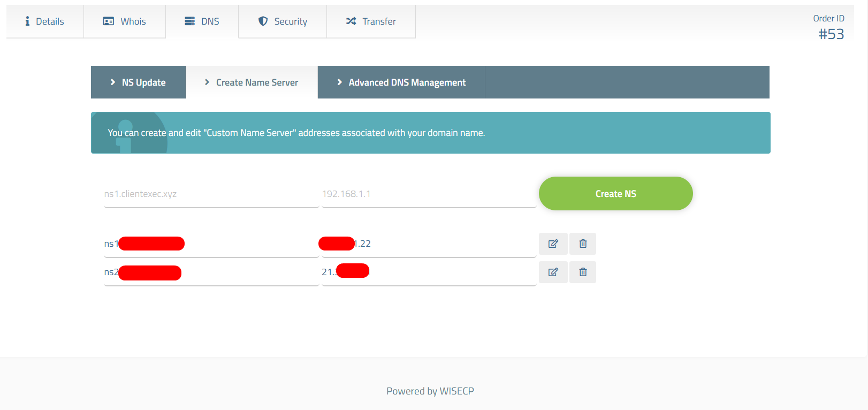Select the Create Name Server sub-tab
Screen dimensions: 868x410
pyautogui.click(x=252, y=82)
